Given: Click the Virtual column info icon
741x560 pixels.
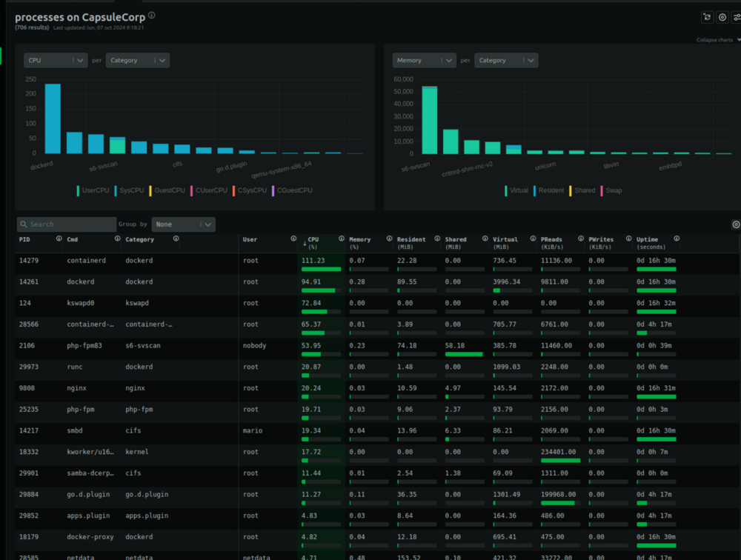Looking at the screenshot, I should 533,239.
